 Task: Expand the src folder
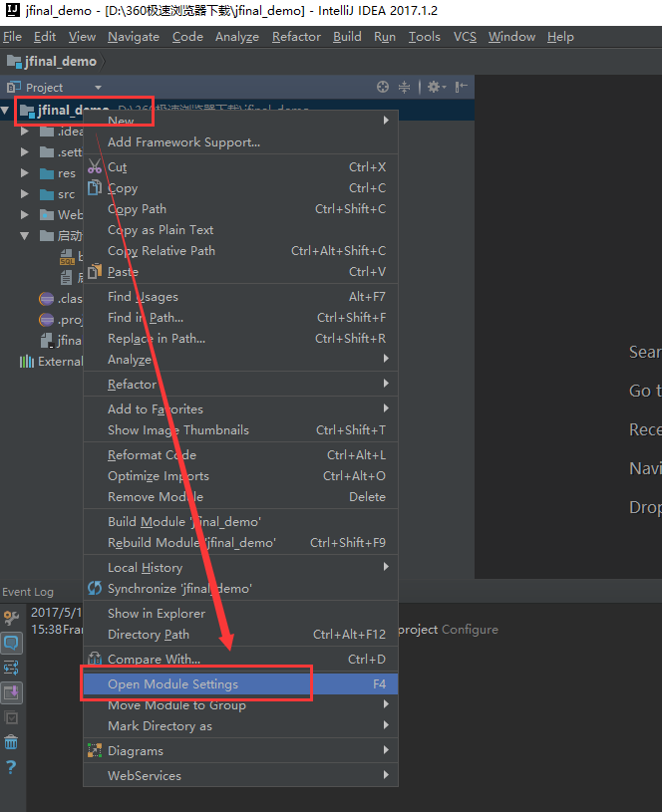coord(24,193)
